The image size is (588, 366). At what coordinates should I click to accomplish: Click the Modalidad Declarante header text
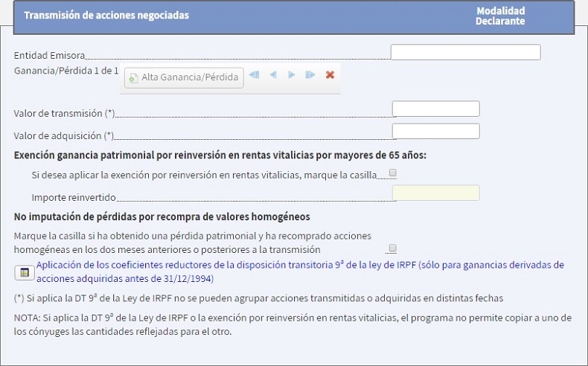click(500, 16)
